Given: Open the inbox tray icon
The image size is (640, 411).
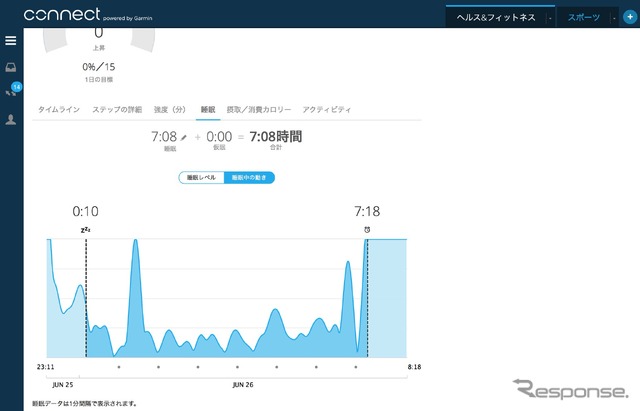Looking at the screenshot, I should 11,67.
